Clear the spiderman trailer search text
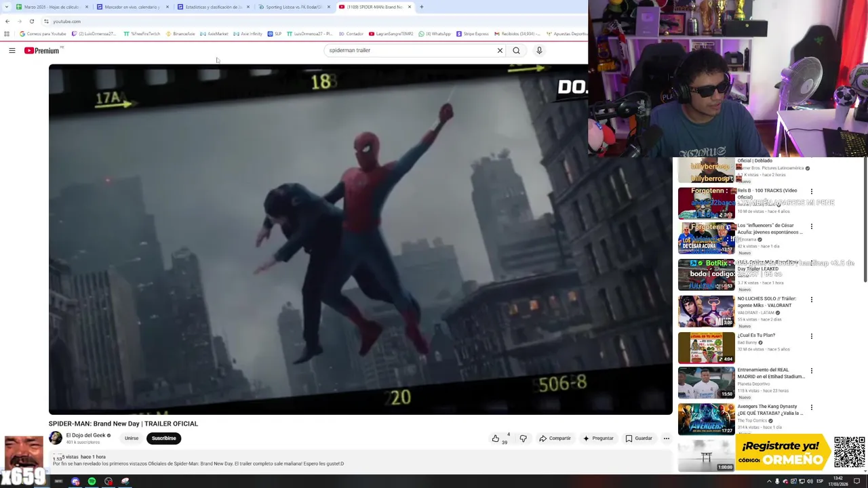The image size is (868, 488). coord(500,50)
